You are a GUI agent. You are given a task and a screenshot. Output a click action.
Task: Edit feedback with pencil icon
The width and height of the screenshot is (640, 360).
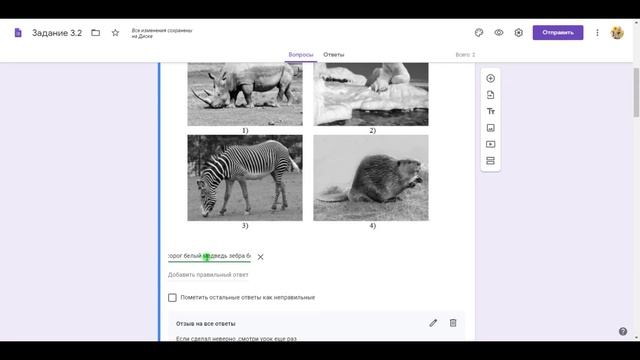[x=433, y=323]
